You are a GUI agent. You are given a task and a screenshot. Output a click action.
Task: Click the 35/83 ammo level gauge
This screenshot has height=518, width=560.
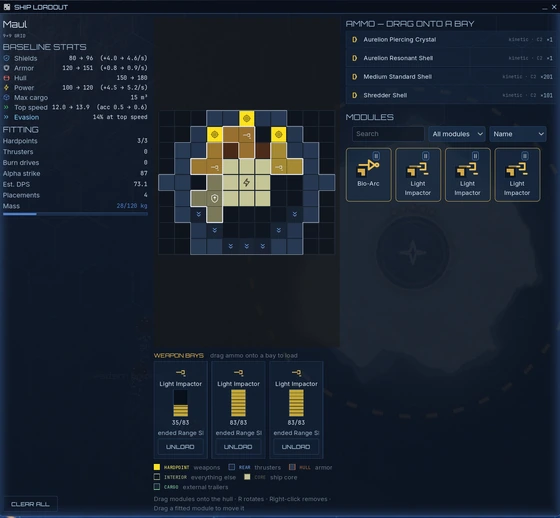click(181, 403)
